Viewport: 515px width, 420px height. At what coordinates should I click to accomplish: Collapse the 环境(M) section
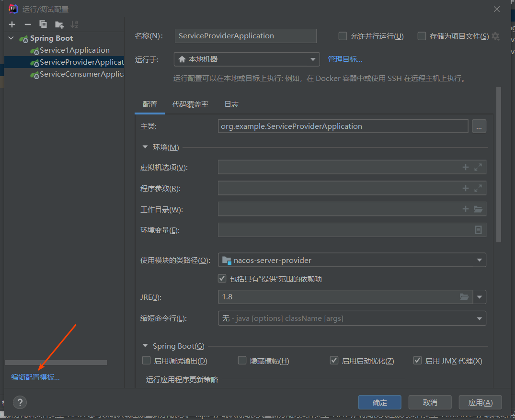tap(145, 147)
